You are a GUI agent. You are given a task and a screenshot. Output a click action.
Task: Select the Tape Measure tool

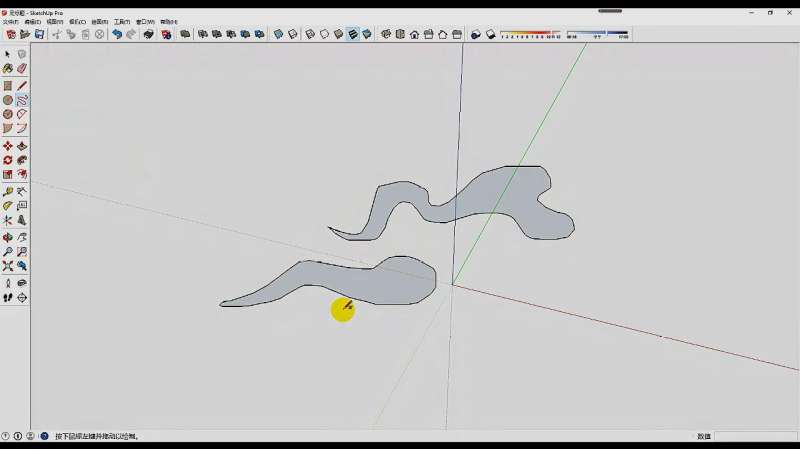point(8,191)
